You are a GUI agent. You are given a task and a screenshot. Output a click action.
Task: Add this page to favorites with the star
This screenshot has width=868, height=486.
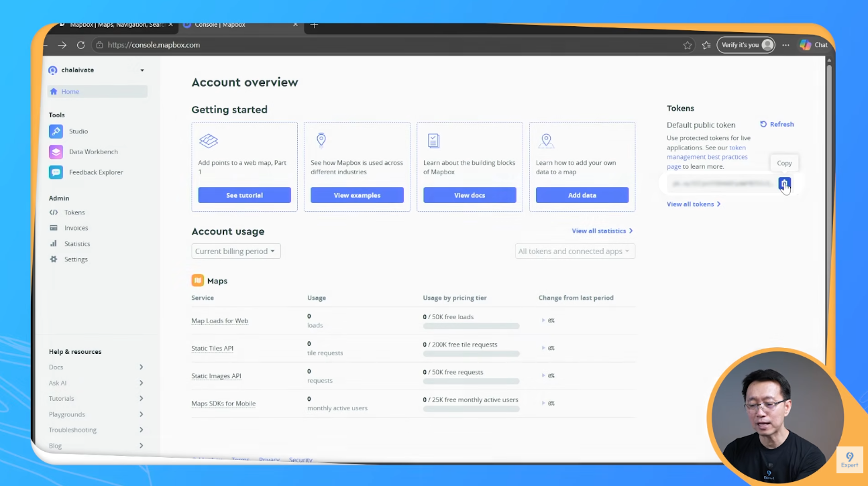(x=688, y=45)
